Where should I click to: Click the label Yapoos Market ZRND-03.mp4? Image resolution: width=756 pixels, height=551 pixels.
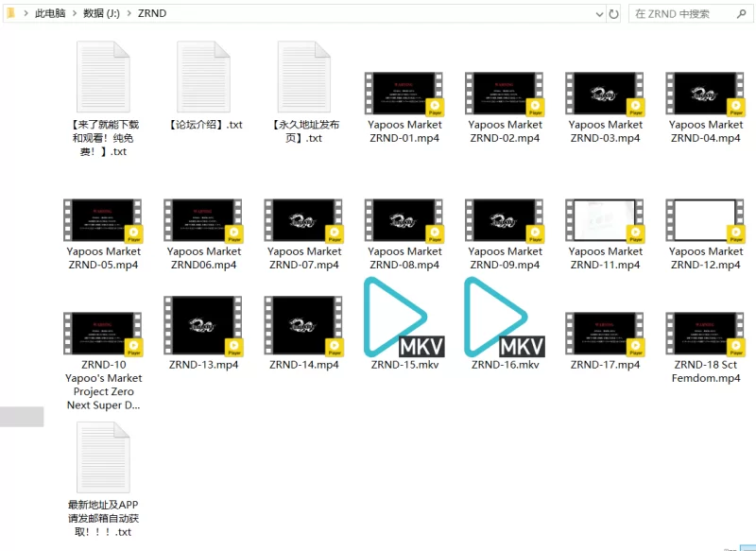coord(605,131)
